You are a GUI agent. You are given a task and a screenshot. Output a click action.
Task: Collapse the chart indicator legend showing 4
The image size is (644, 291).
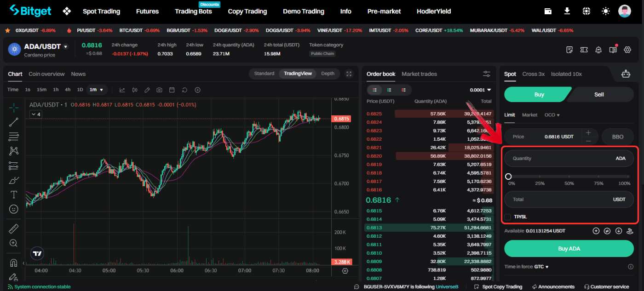[x=36, y=114]
